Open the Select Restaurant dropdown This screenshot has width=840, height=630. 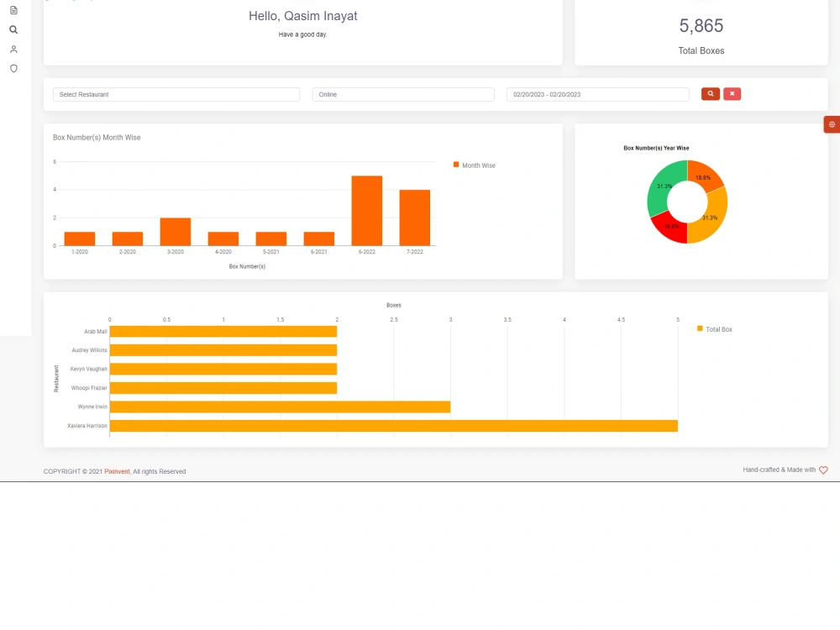(x=176, y=94)
